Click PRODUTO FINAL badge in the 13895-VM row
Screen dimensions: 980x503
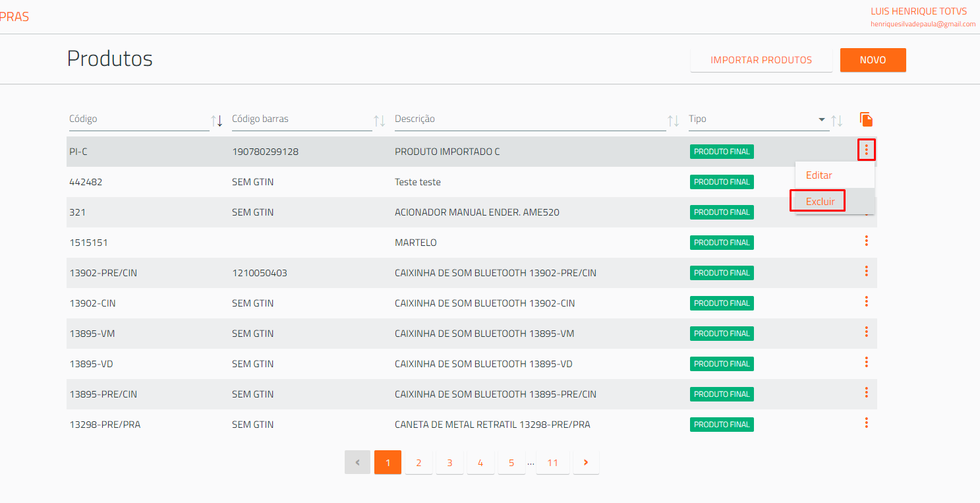(x=722, y=334)
